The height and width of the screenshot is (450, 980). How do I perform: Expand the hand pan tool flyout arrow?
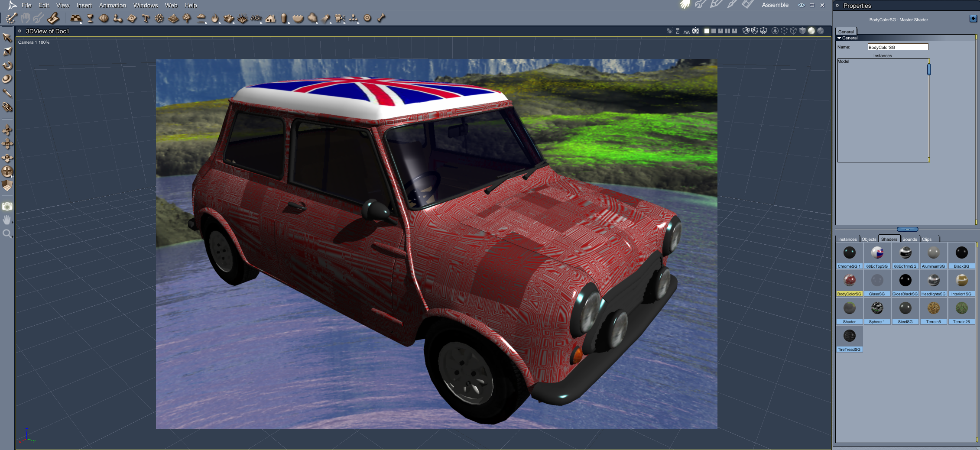click(12, 223)
